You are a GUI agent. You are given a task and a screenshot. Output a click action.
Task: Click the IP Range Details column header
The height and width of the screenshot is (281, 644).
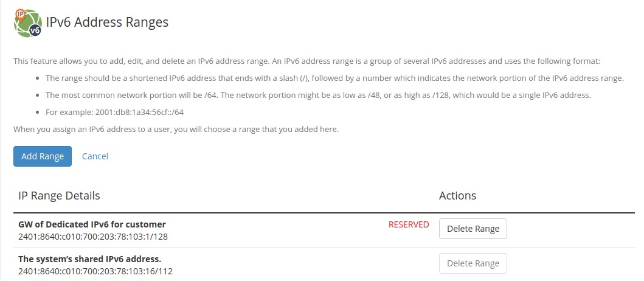pyautogui.click(x=59, y=196)
